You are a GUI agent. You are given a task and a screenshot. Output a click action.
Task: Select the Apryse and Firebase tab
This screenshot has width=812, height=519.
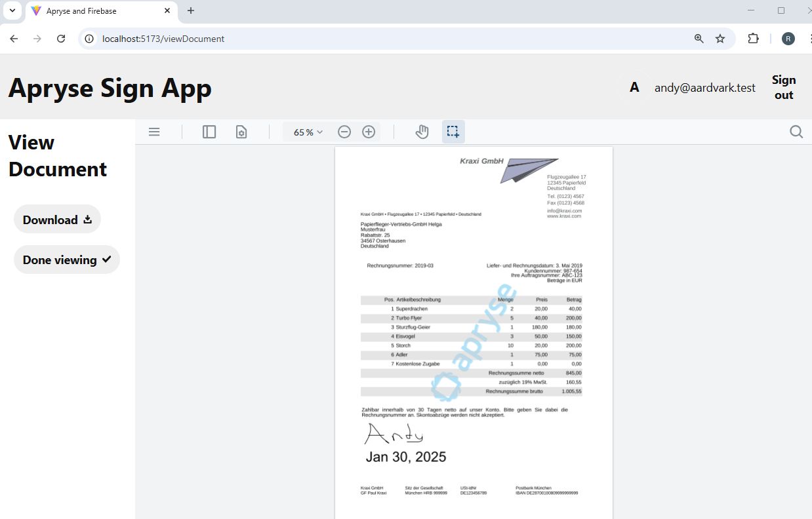(x=100, y=11)
